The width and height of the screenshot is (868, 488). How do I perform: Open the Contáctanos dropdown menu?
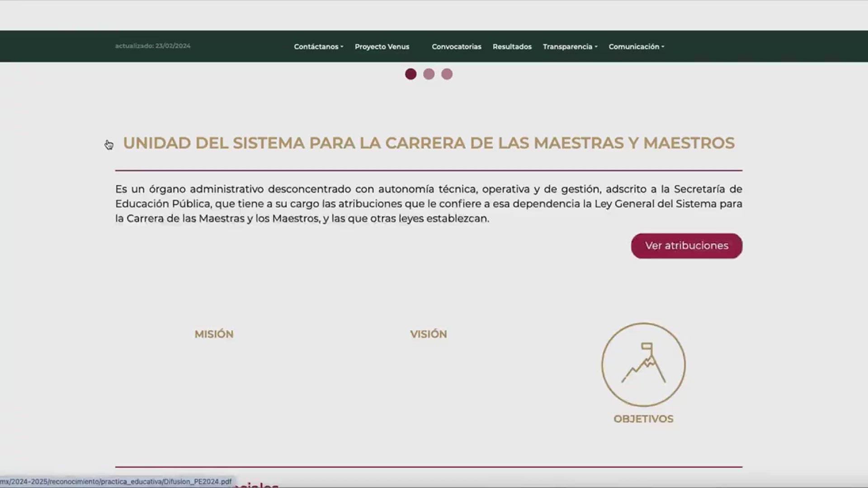point(318,47)
